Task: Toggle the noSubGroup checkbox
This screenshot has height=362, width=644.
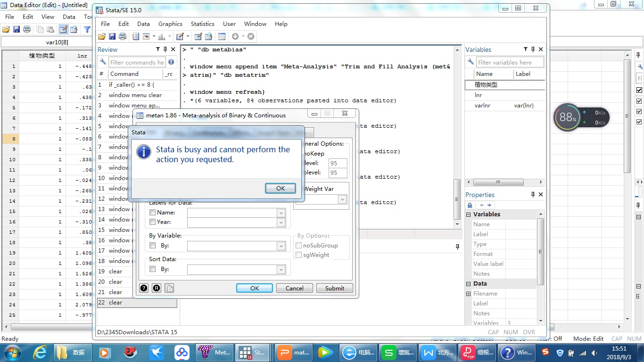Action: 298,246
